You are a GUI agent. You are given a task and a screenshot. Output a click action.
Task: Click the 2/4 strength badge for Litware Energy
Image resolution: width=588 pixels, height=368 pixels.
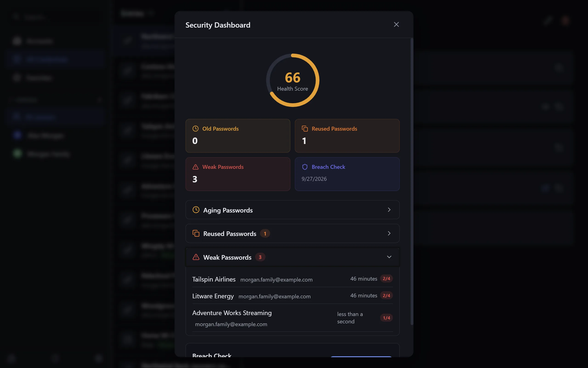point(386,296)
